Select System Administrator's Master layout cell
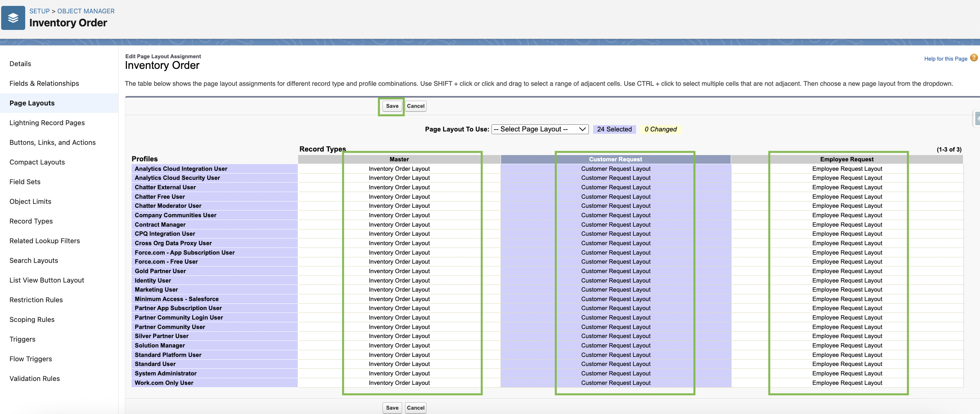 (x=399, y=373)
